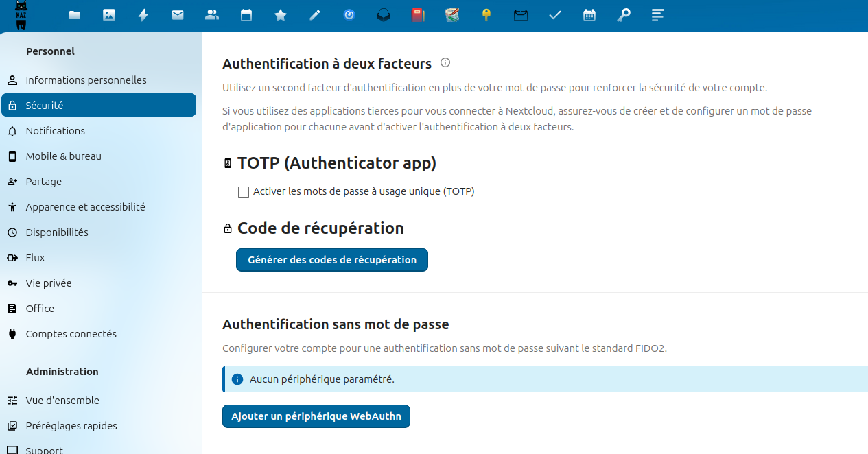Image resolution: width=868 pixels, height=454 pixels.
Task: Click Générer des codes de récupération
Action: coord(332,260)
